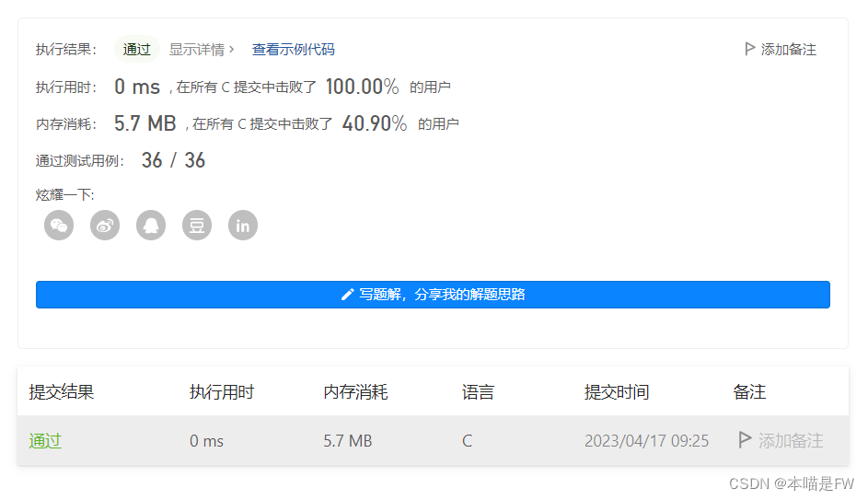This screenshot has height=500, width=868.
Task: Click the 内存消耗 column header in table
Action: pyautogui.click(x=355, y=392)
